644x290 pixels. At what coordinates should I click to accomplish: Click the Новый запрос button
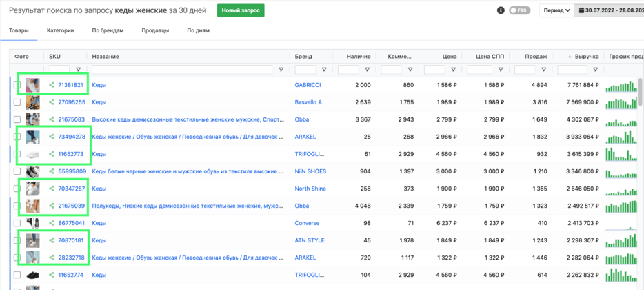241,10
